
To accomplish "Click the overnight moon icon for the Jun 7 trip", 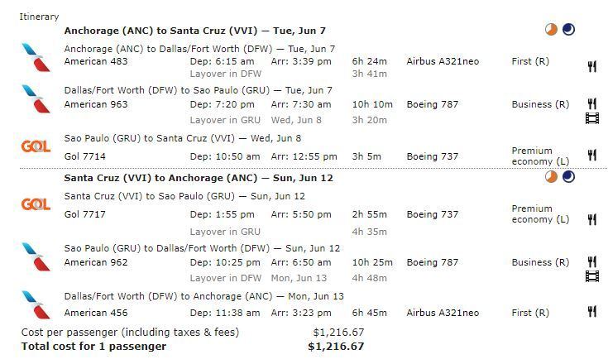I will tap(568, 30).
